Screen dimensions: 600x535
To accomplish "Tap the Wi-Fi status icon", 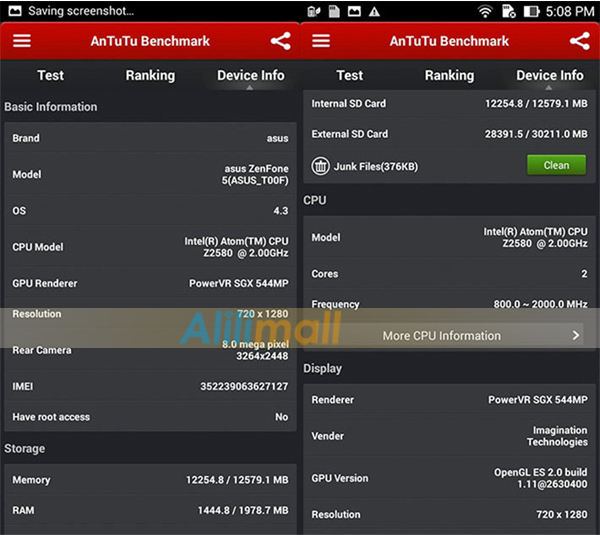I will (x=485, y=11).
